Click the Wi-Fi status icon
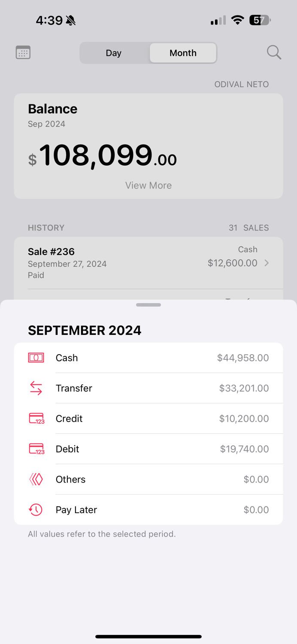Screen dimensions: 297x644 point(237,20)
